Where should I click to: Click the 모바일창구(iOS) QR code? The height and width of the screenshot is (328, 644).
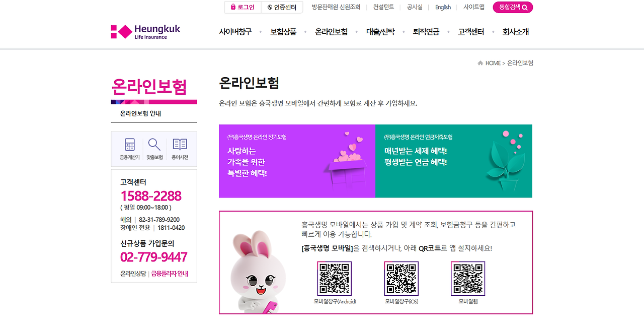(401, 278)
